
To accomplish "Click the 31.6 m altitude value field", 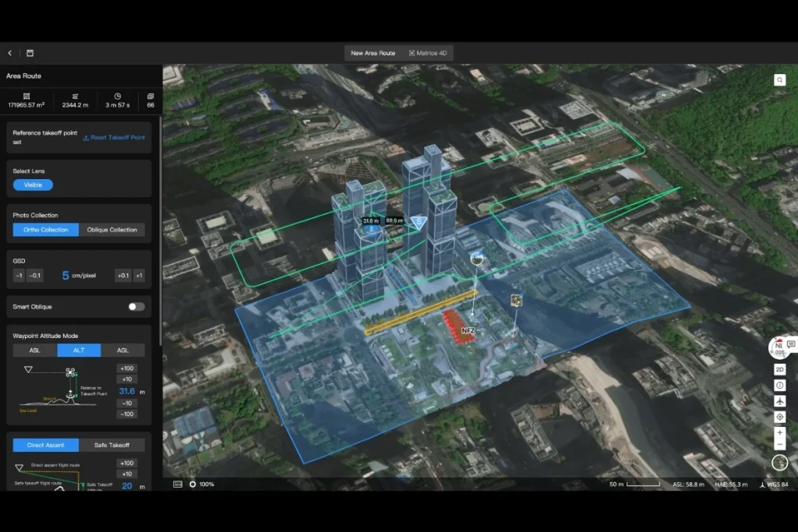I will point(127,393).
